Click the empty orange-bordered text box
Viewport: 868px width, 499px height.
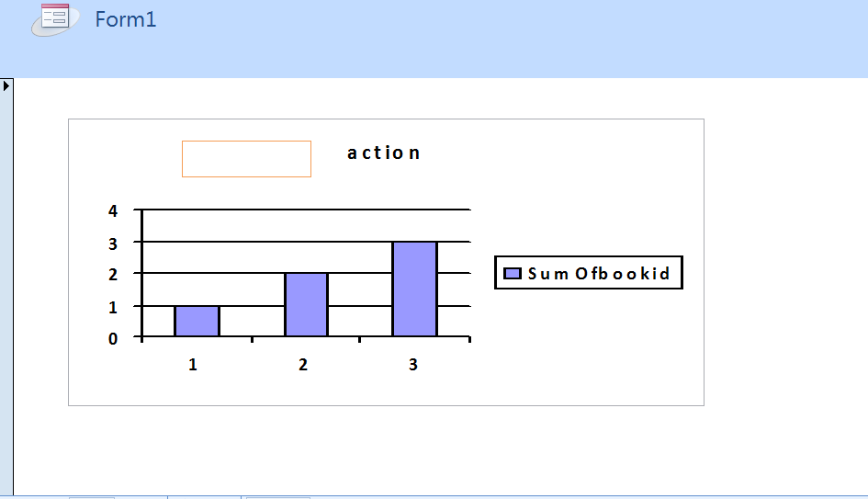tap(246, 159)
